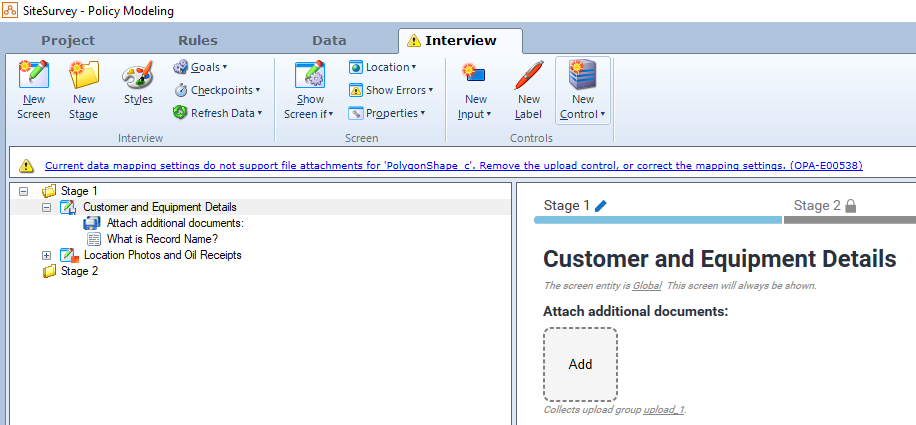Click the upload_1 upload group link

pyautogui.click(x=664, y=410)
